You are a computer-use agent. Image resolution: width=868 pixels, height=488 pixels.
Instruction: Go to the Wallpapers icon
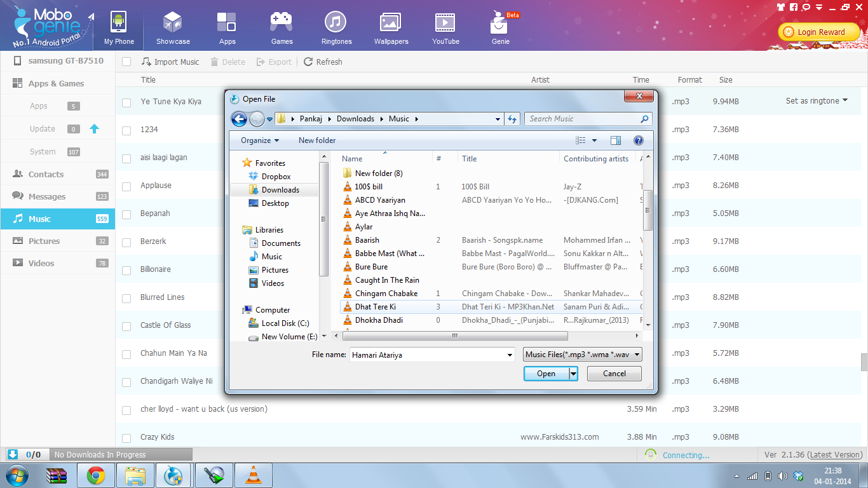(x=390, y=23)
